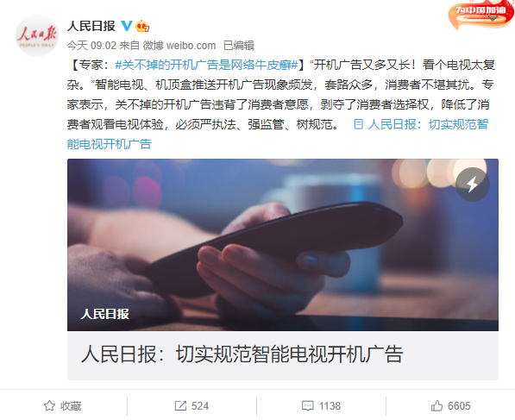Click the article document icon before link
515x420 pixels.
pos(358,124)
